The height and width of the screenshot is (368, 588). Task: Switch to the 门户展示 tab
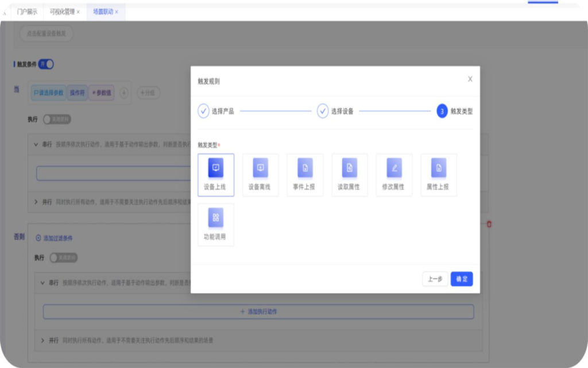click(27, 11)
